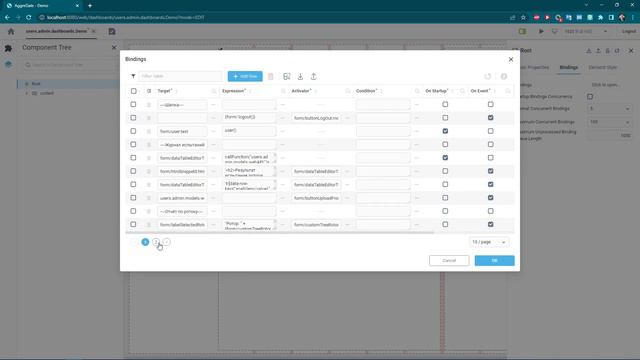Go to page 2 of bindings table
Viewport: 640px width, 360px height.
pos(156,242)
